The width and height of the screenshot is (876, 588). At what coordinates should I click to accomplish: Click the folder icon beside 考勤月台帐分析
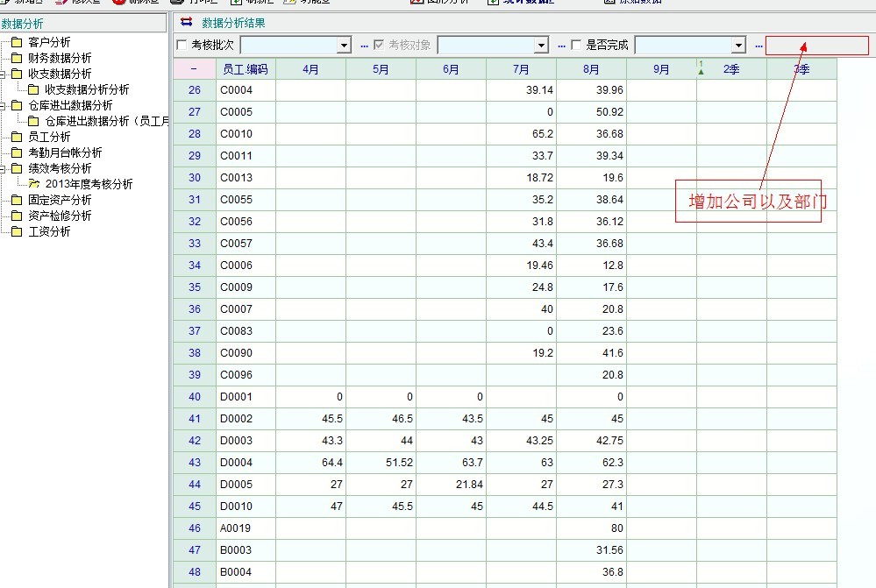pos(17,152)
